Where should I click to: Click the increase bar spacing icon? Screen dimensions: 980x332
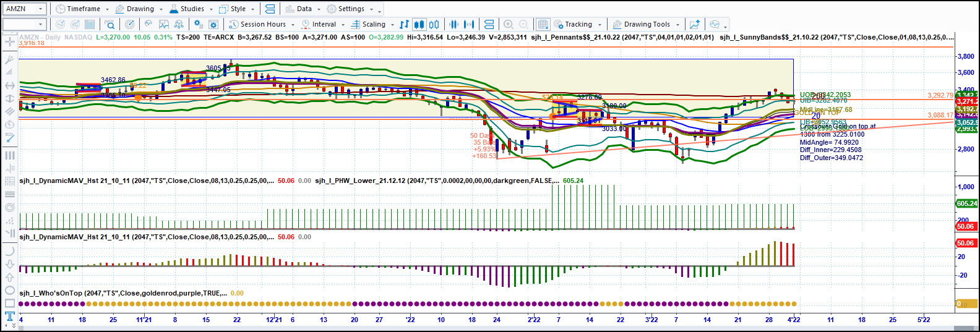[469, 24]
